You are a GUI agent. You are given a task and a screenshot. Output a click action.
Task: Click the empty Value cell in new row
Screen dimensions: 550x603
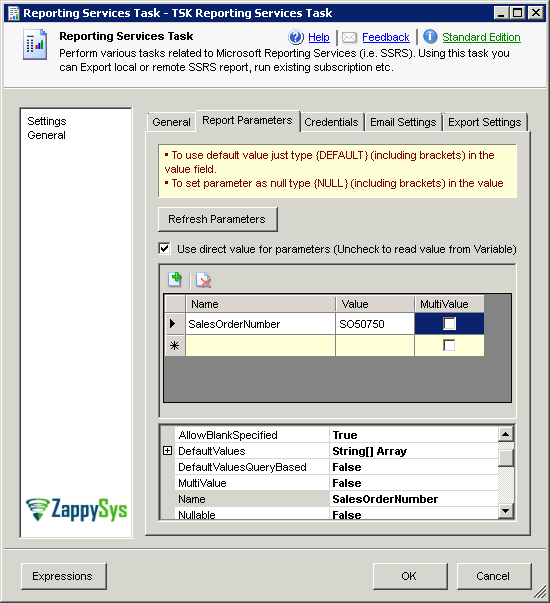[x=375, y=345]
